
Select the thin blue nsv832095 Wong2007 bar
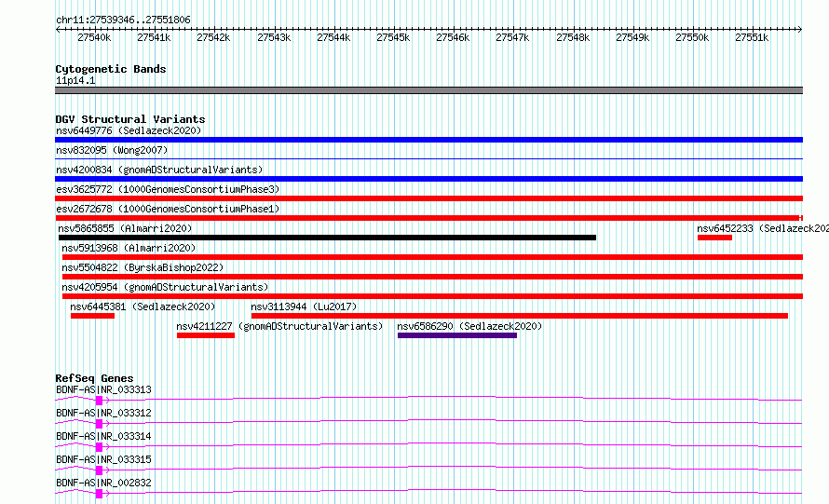[428, 158]
